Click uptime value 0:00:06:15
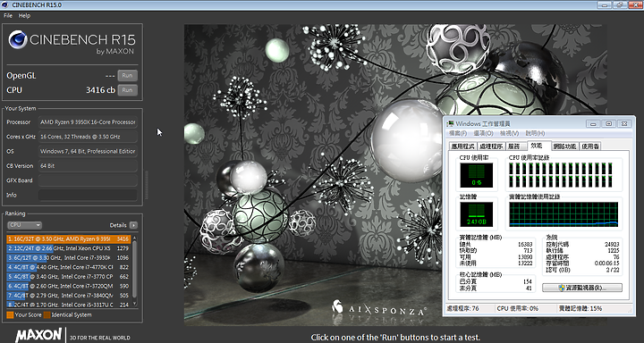Screen dimensions: 644x343 pyautogui.click(x=607, y=264)
